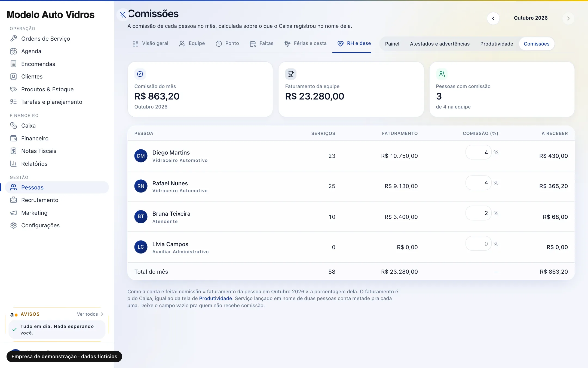Click the green check icon in the Avisos panel
Image resolution: width=588 pixels, height=368 pixels.
coord(15,329)
